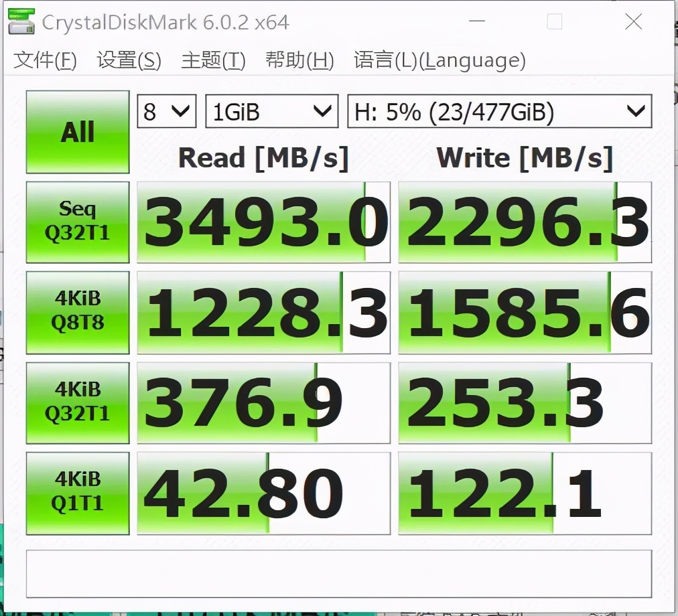Expand the drive dropdown showing H: 5%
The image size is (678, 616).
coord(499,112)
